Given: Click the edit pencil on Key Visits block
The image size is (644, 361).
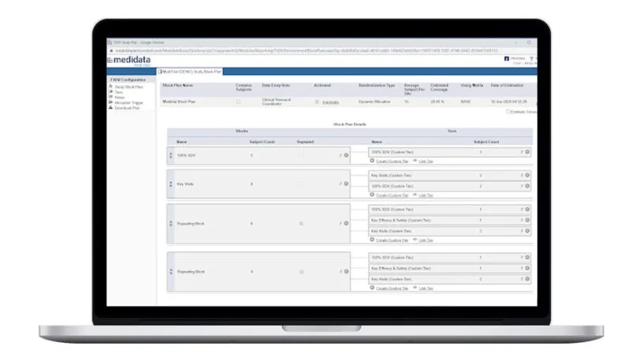Looking at the screenshot, I should (340, 184).
